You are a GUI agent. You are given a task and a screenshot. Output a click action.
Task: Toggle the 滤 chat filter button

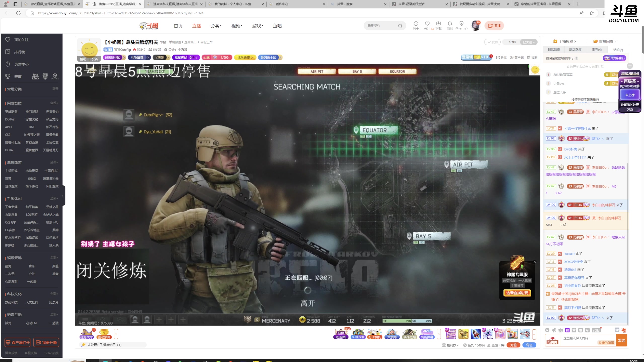[x=617, y=330]
